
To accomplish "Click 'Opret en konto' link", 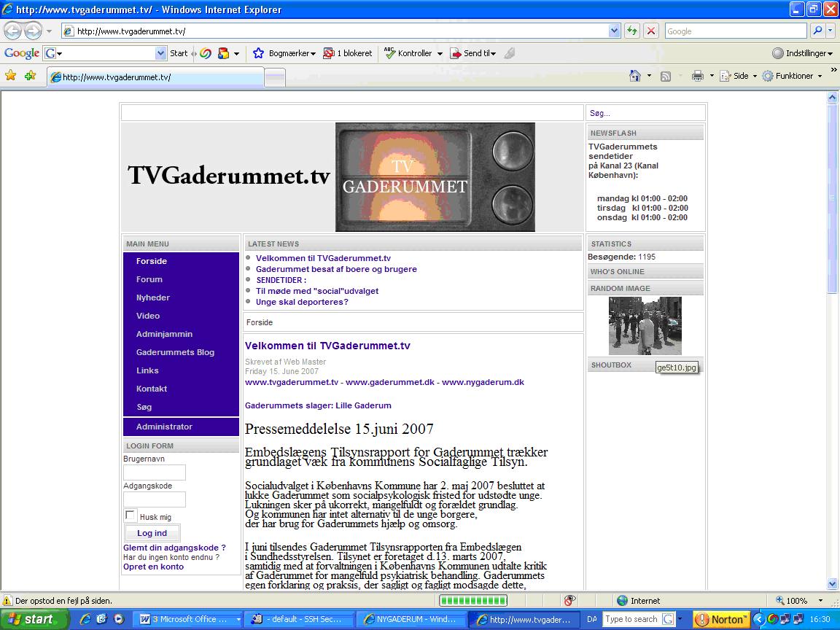I will point(153,567).
